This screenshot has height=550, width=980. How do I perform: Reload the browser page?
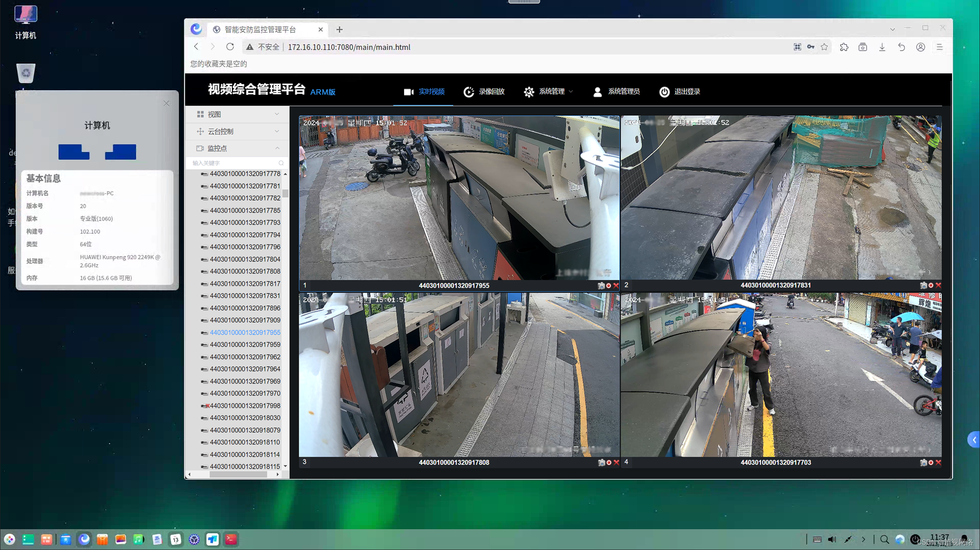(x=230, y=47)
